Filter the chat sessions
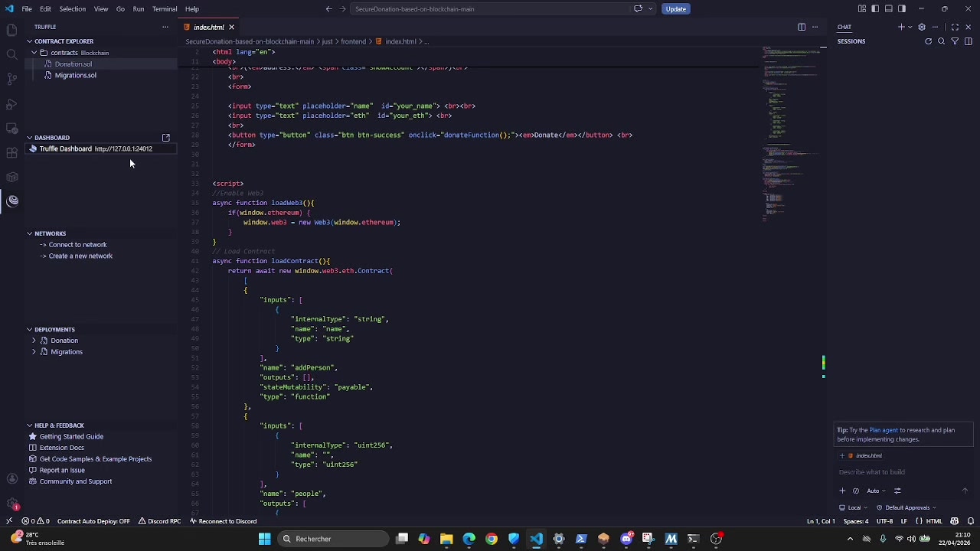The height and width of the screenshot is (551, 980). tap(955, 41)
